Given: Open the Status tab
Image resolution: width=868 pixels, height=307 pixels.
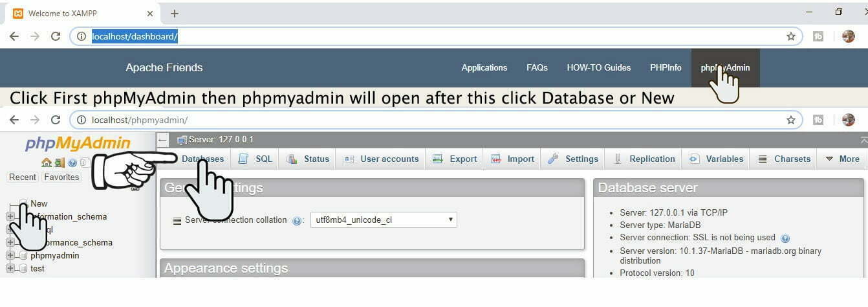Looking at the screenshot, I should tap(308, 159).
